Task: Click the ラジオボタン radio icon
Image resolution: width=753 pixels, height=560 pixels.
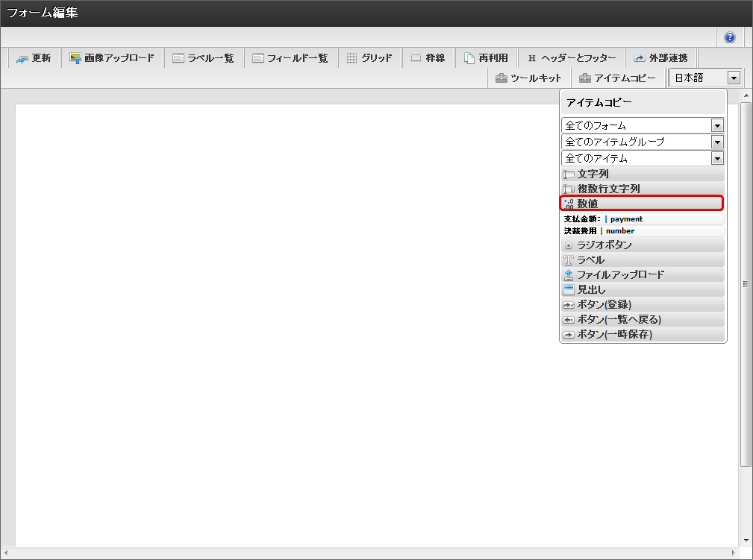Action: click(569, 245)
